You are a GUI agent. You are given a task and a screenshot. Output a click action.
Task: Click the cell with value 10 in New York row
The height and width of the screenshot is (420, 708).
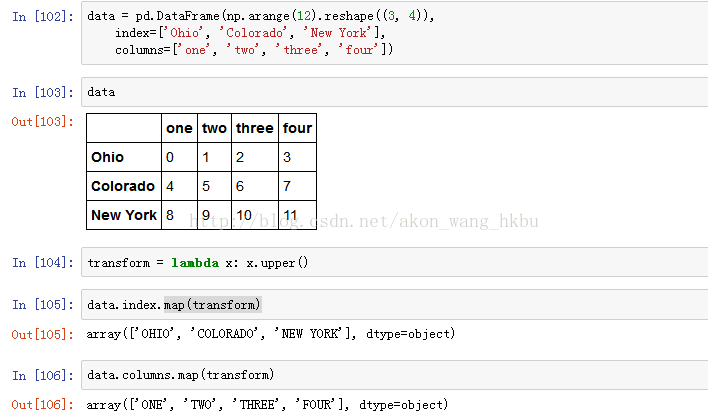[x=255, y=215]
